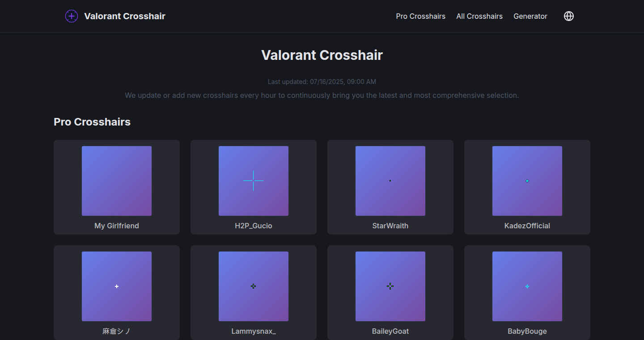Click the H2P_Gucio name label
This screenshot has height=340, width=644.
click(x=254, y=226)
